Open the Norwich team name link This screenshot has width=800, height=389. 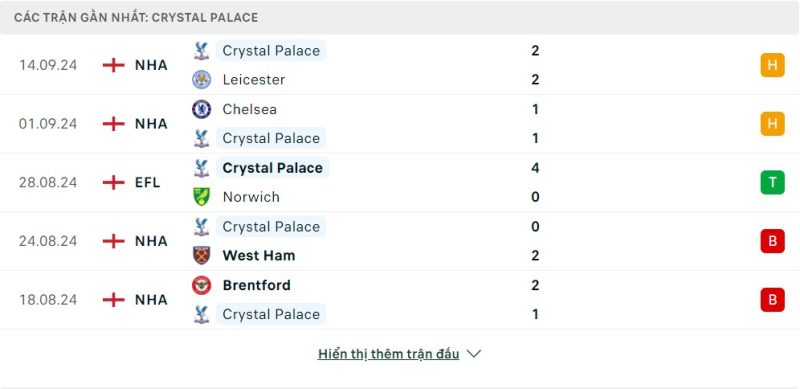[x=251, y=197]
